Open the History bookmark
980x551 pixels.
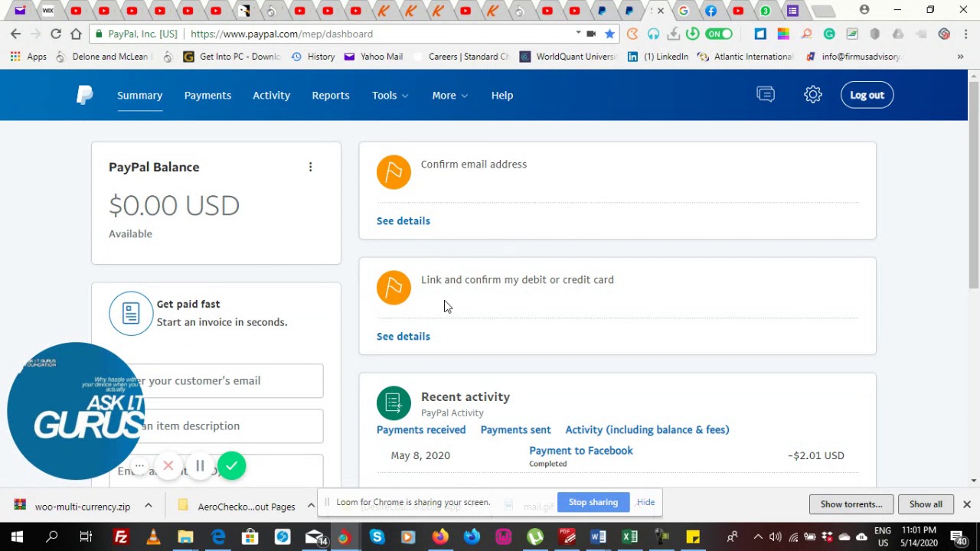(312, 57)
